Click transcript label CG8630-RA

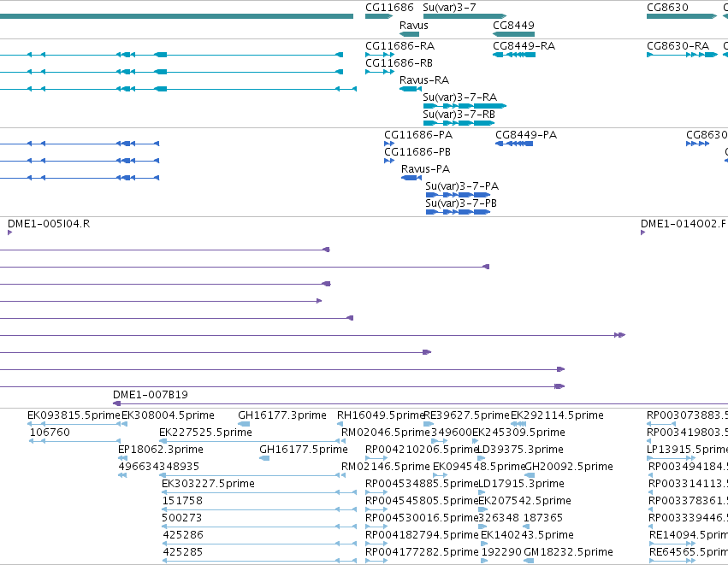tap(678, 46)
